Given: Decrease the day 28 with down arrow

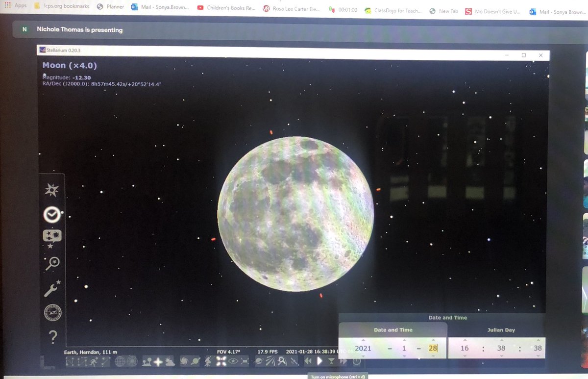Looking at the screenshot, I should click(x=433, y=356).
